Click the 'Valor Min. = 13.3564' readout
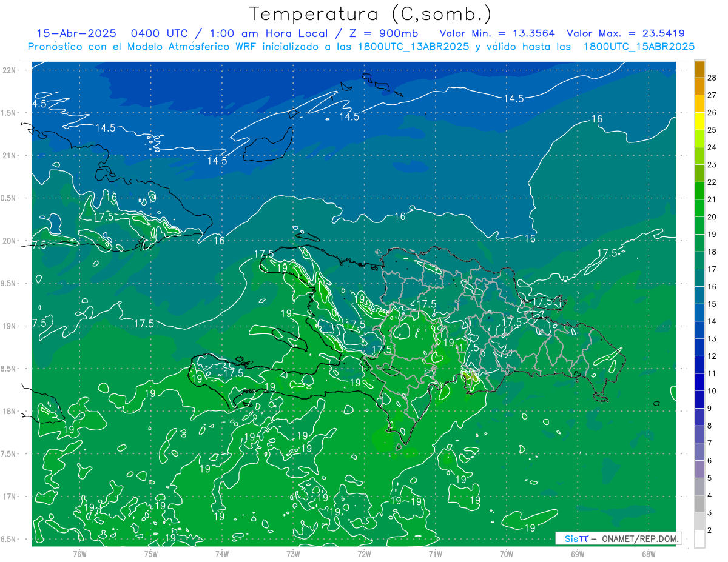Viewport: 728px width, 562px height. [497, 33]
